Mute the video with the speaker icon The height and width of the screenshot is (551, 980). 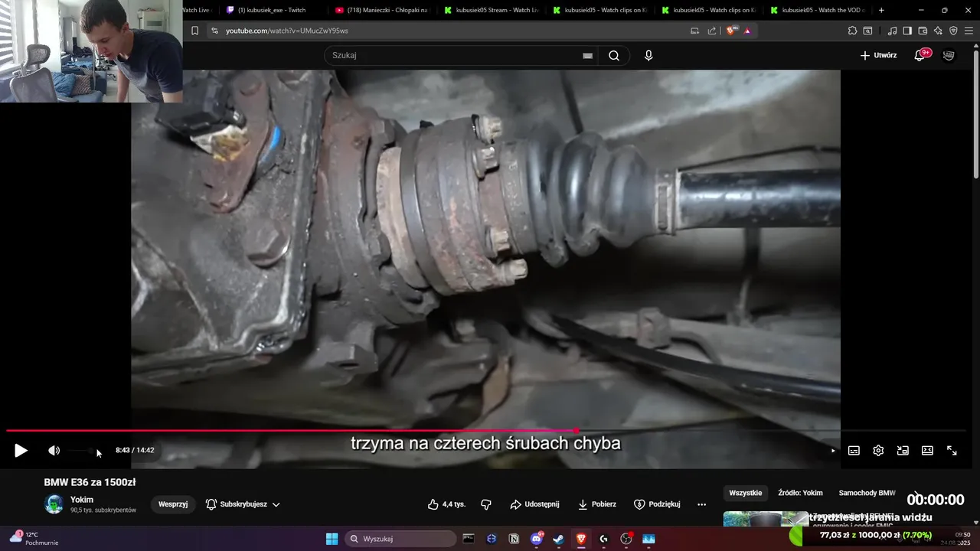click(x=54, y=451)
